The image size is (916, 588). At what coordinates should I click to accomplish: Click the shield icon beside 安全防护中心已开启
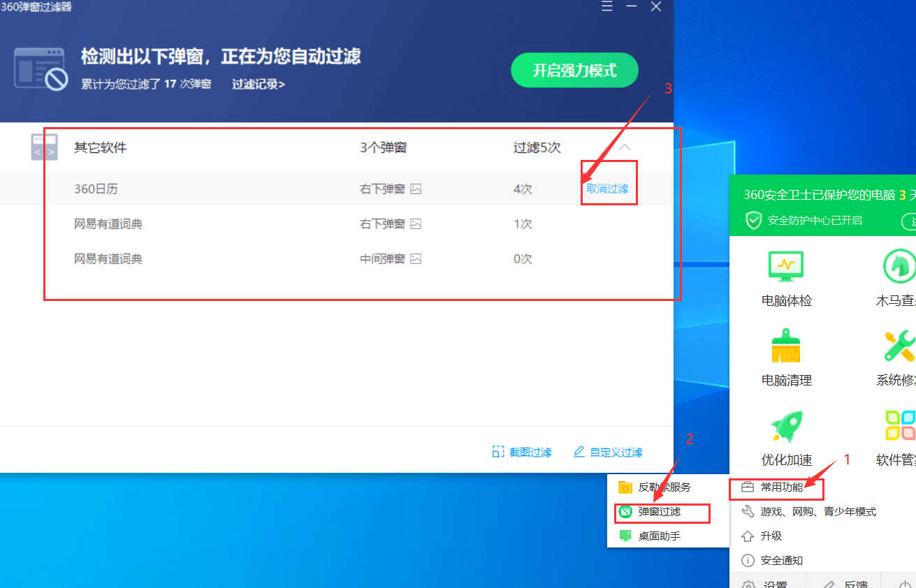coord(753,221)
